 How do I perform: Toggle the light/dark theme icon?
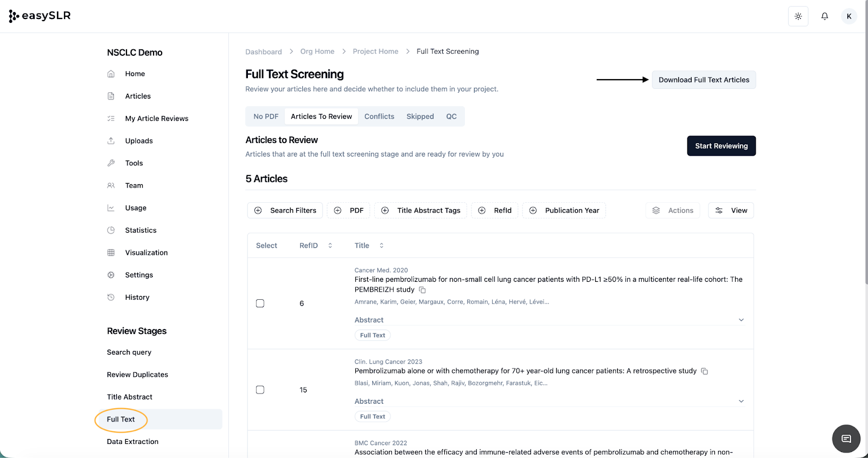tap(798, 16)
